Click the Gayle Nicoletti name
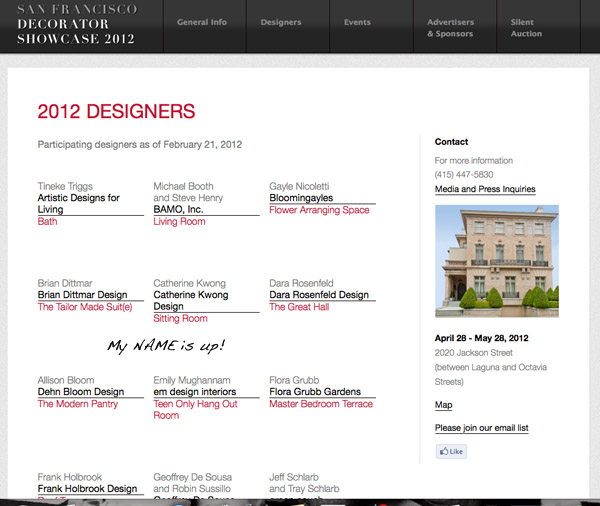The image size is (600, 506). click(299, 186)
